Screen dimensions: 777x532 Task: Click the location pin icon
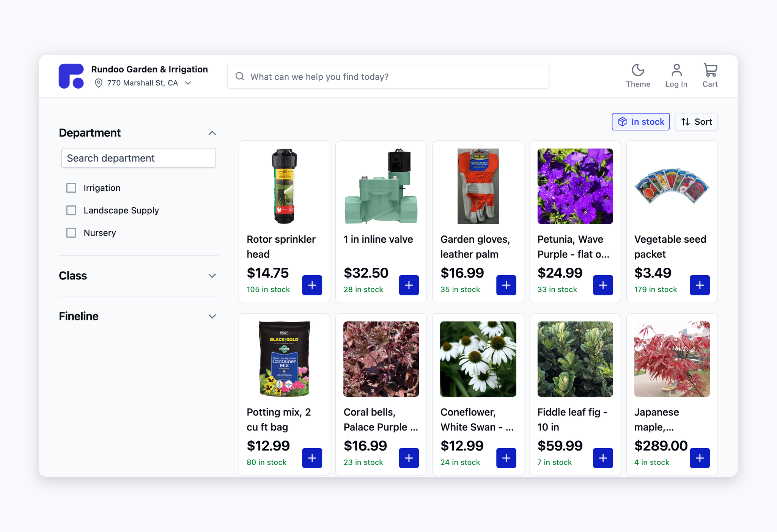[x=98, y=83]
